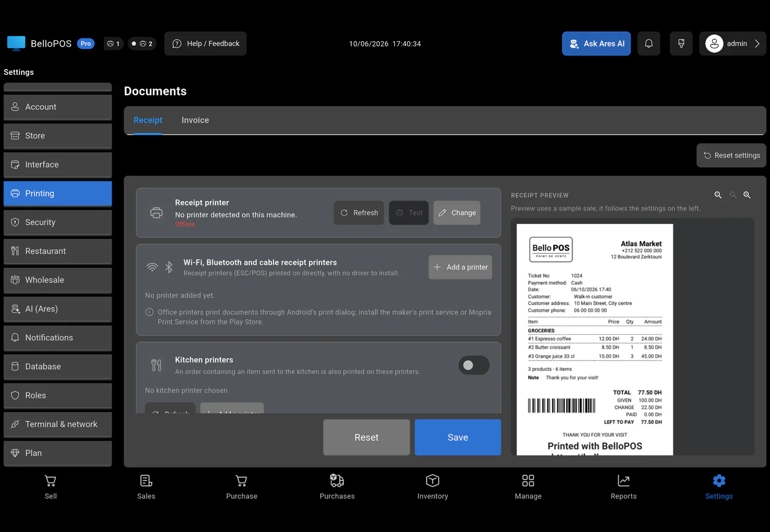The width and height of the screenshot is (770, 532).
Task: Click Add a printer button
Action: [460, 267]
